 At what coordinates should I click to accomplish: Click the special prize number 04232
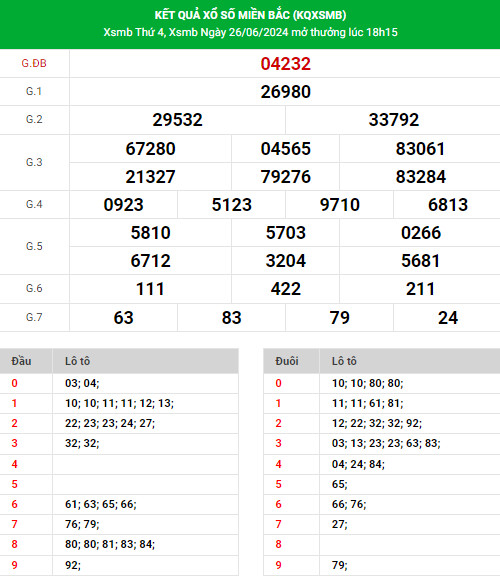pos(285,64)
